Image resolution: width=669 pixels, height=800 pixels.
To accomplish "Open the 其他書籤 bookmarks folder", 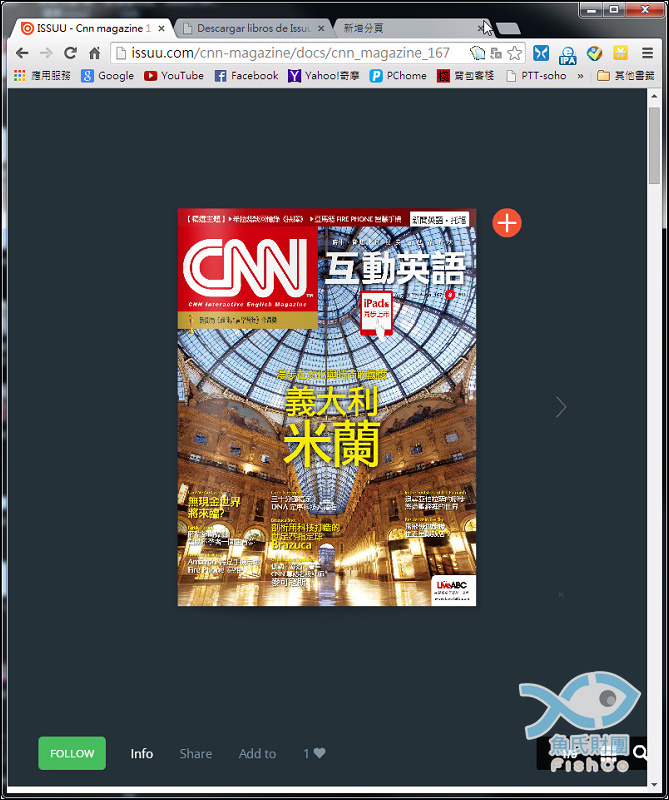I will pos(626,76).
